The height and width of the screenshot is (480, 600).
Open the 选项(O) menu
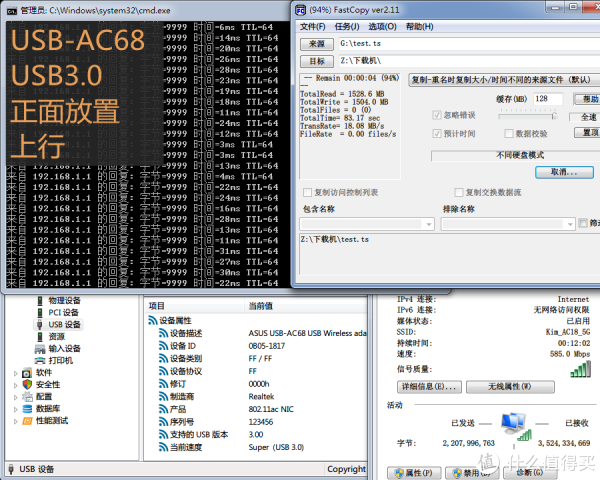coord(382,27)
